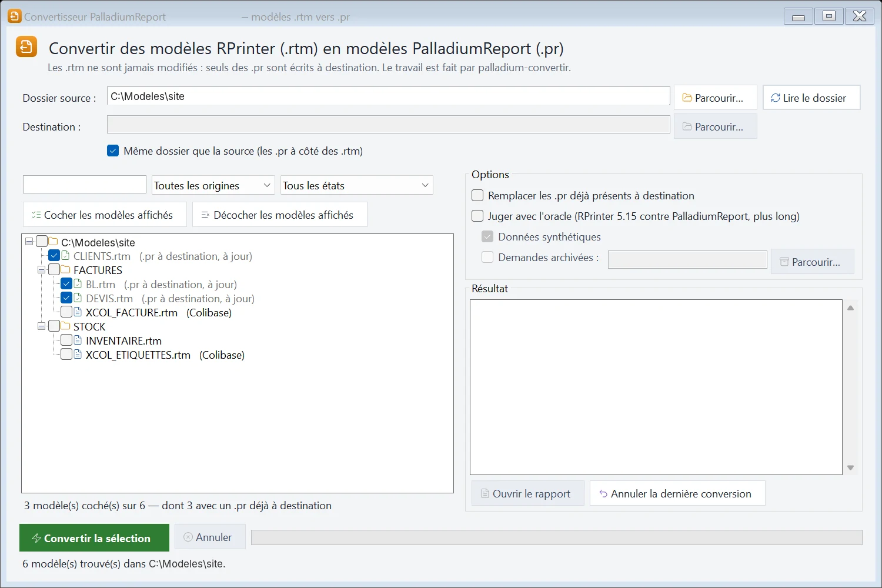Click the document icon beside XCOL_ETIQUETTES.rtm
This screenshot has height=588, width=882.
78,355
